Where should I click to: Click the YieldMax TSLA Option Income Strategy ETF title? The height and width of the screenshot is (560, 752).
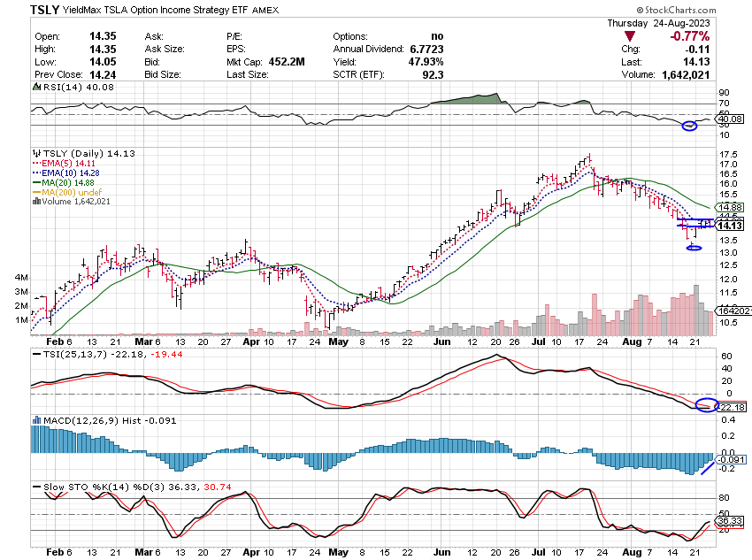pos(156,10)
